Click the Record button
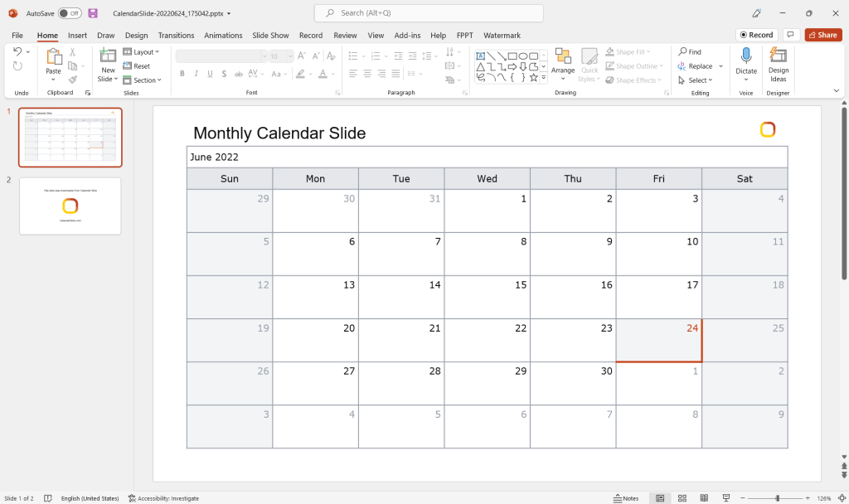The height and width of the screenshot is (504, 849). pos(756,34)
